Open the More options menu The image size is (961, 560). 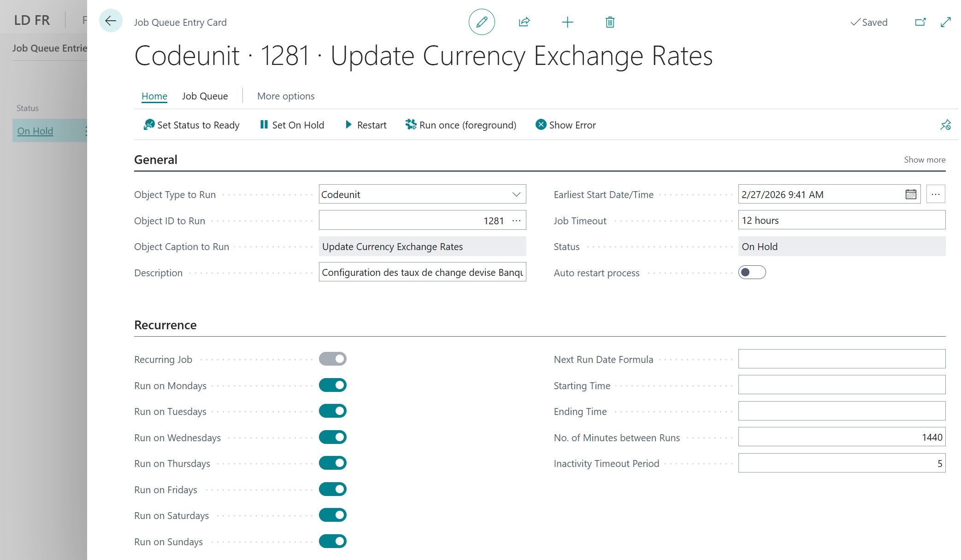tap(286, 96)
